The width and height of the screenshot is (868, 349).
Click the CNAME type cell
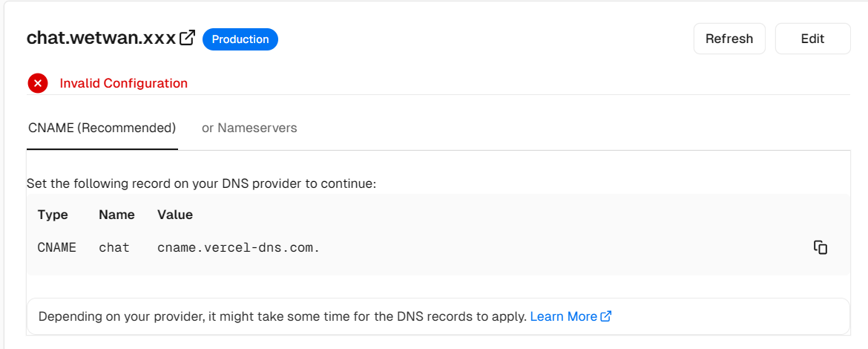tap(57, 248)
